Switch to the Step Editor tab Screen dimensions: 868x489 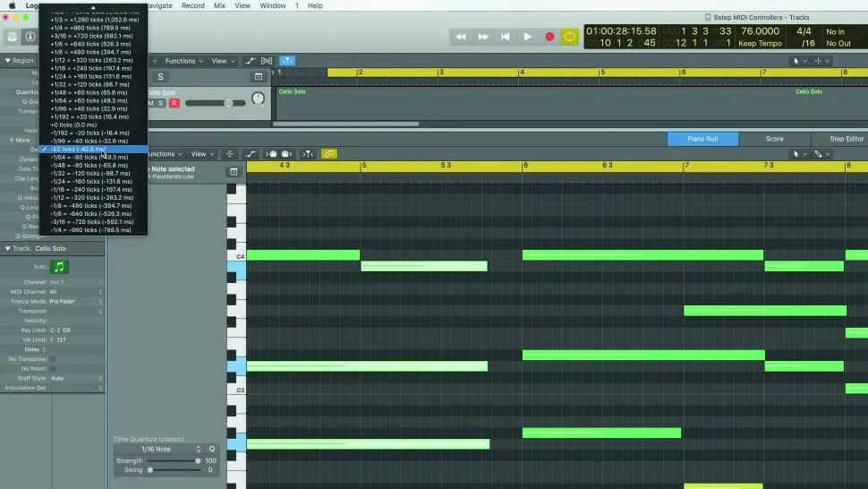click(846, 139)
